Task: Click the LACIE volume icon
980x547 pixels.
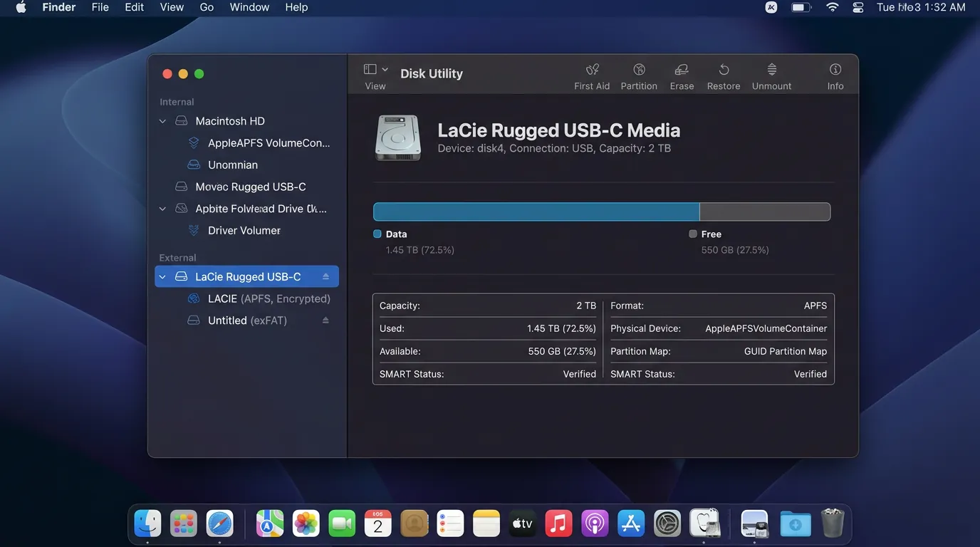Action: pos(194,298)
